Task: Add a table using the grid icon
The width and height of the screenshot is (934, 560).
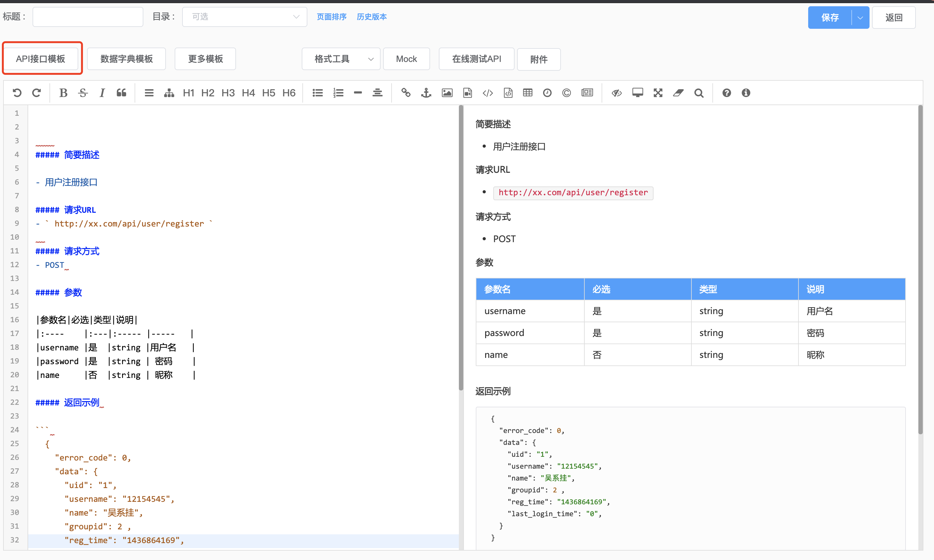Action: coord(528,93)
